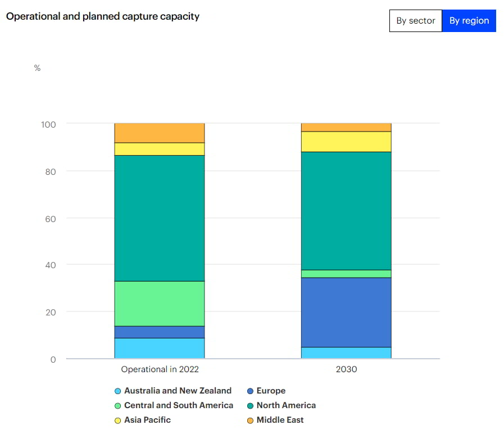
Task: Click the 2022 North America teal bar segment
Action: pos(160,219)
